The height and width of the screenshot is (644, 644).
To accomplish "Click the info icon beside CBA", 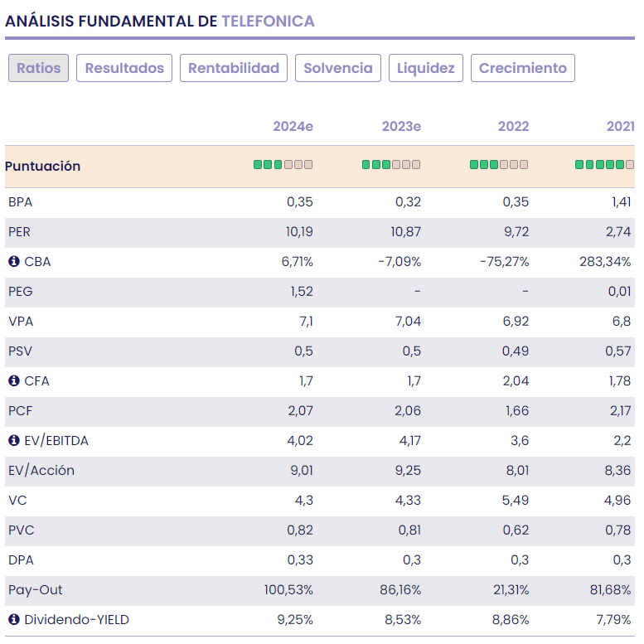I will point(14,262).
